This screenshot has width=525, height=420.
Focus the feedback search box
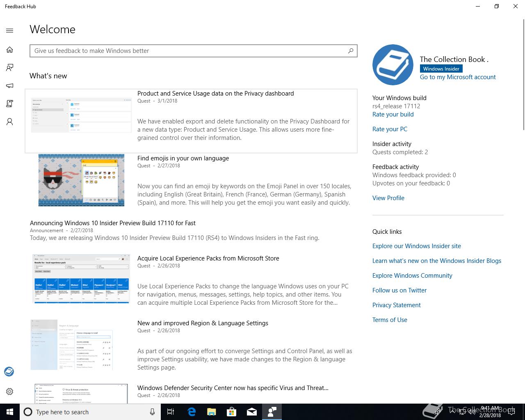(x=193, y=51)
